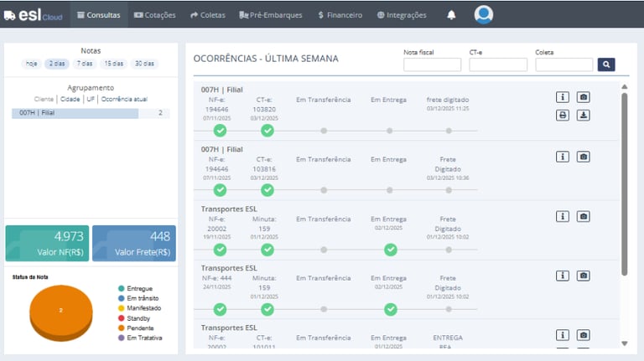Click CT-e checkmark for CT-e 103820 row
The width and height of the screenshot is (644, 361).
(267, 131)
